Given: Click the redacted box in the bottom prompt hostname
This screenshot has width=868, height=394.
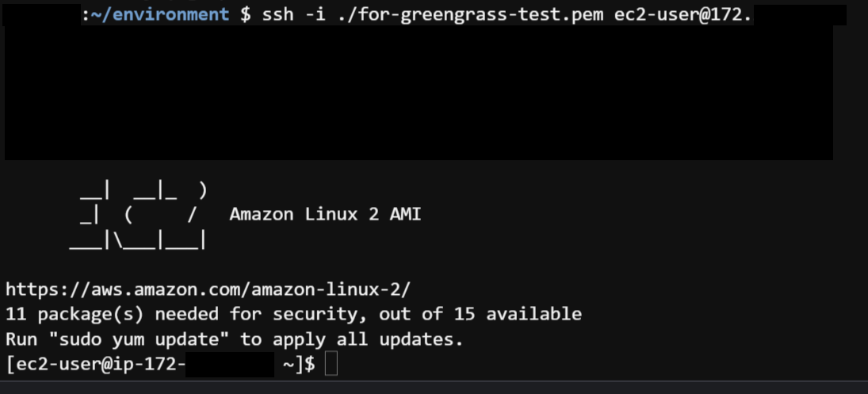Looking at the screenshot, I should (230, 365).
